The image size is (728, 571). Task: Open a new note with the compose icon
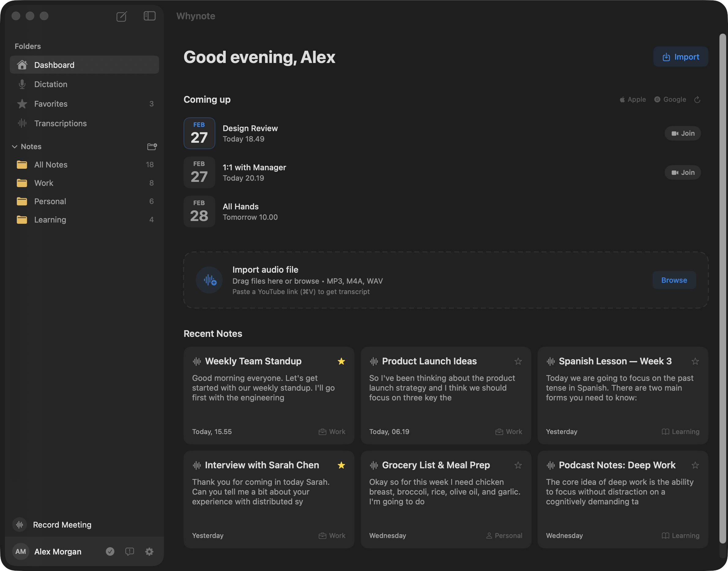coord(122,16)
